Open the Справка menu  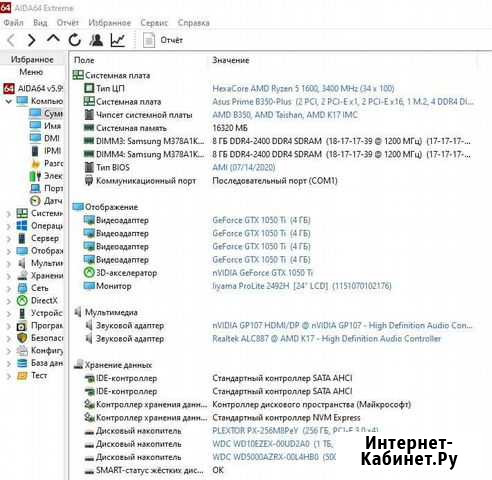194,23
